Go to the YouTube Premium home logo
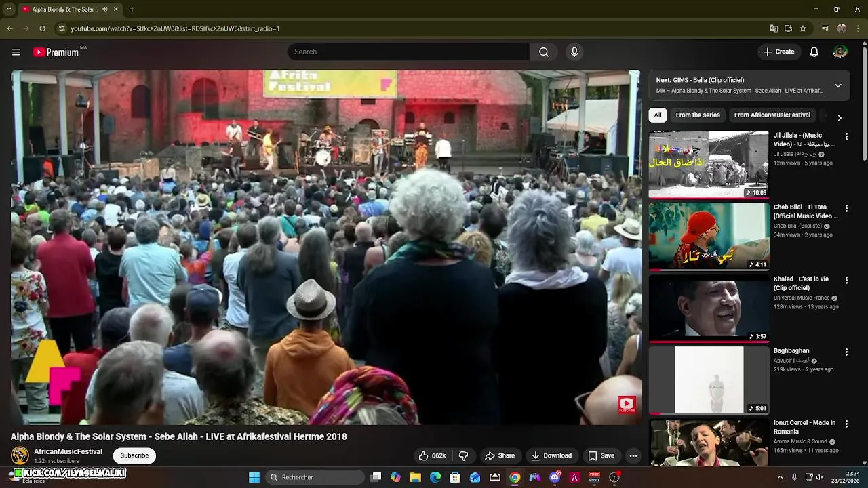The width and height of the screenshot is (868, 488). (56, 52)
